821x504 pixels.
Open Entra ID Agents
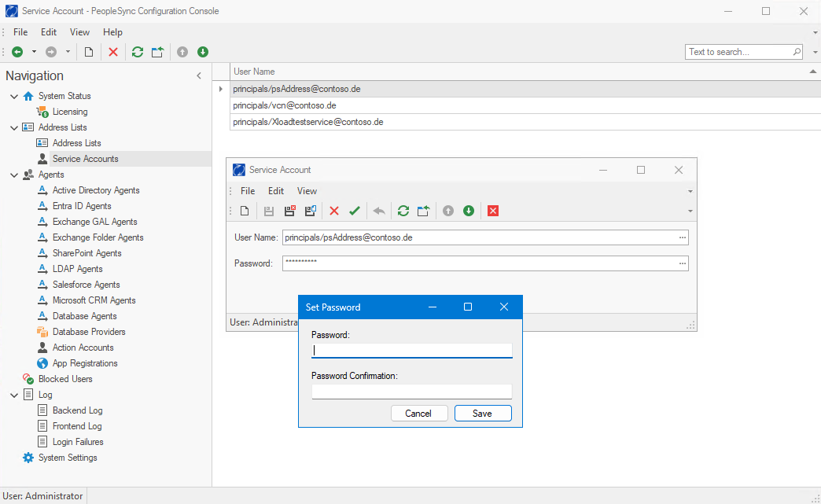click(82, 206)
